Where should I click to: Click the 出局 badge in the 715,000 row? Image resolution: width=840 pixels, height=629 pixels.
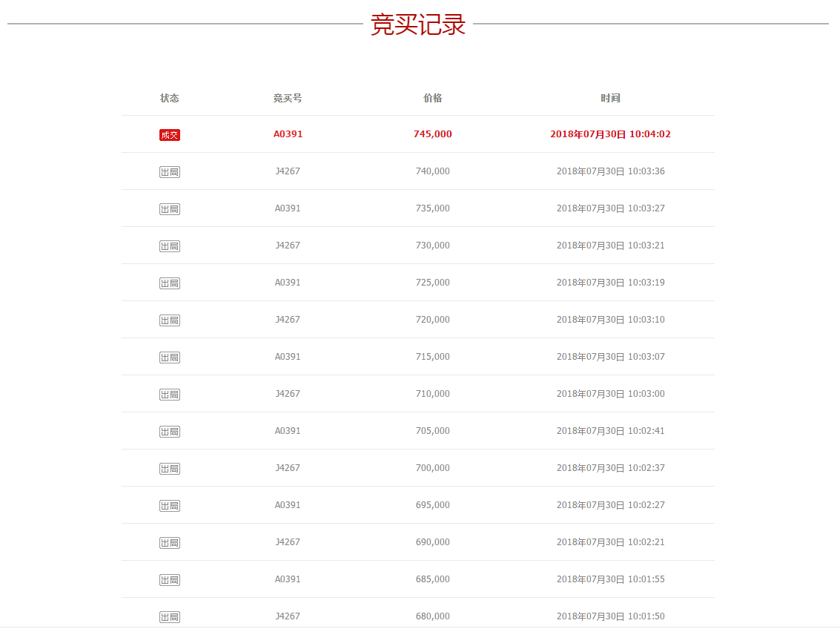coord(169,358)
